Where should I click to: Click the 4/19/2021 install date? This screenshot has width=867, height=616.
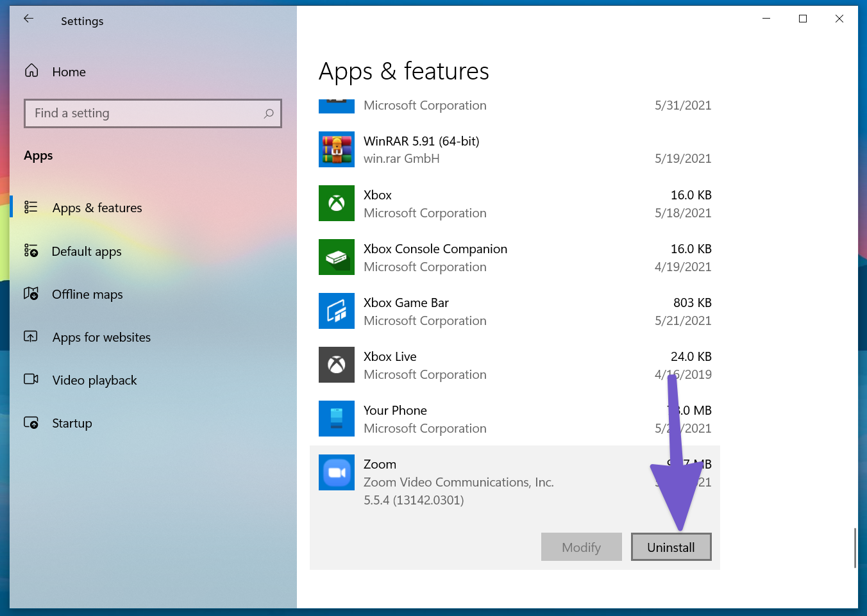coord(683,267)
